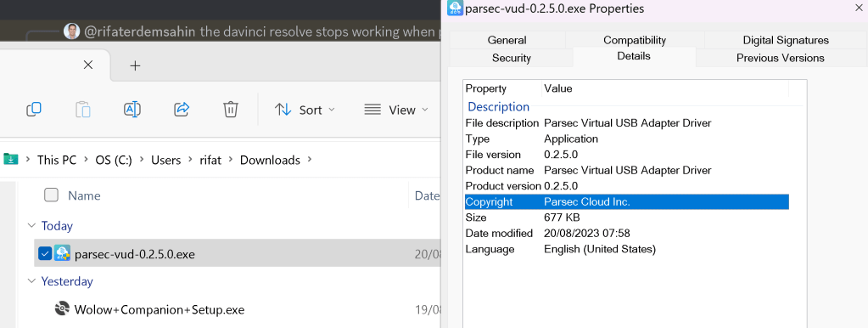This screenshot has height=328, width=868.
Task: Open the View dropdown menu
Action: coord(396,110)
